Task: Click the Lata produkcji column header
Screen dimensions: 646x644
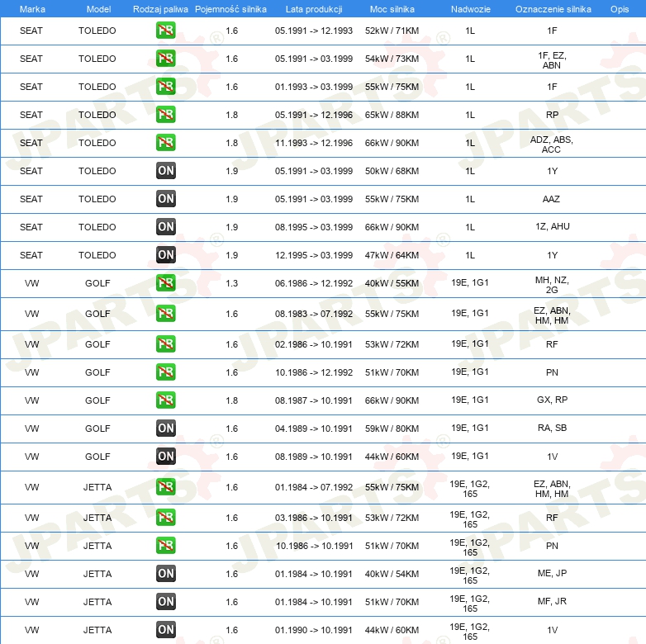Action: (x=314, y=9)
